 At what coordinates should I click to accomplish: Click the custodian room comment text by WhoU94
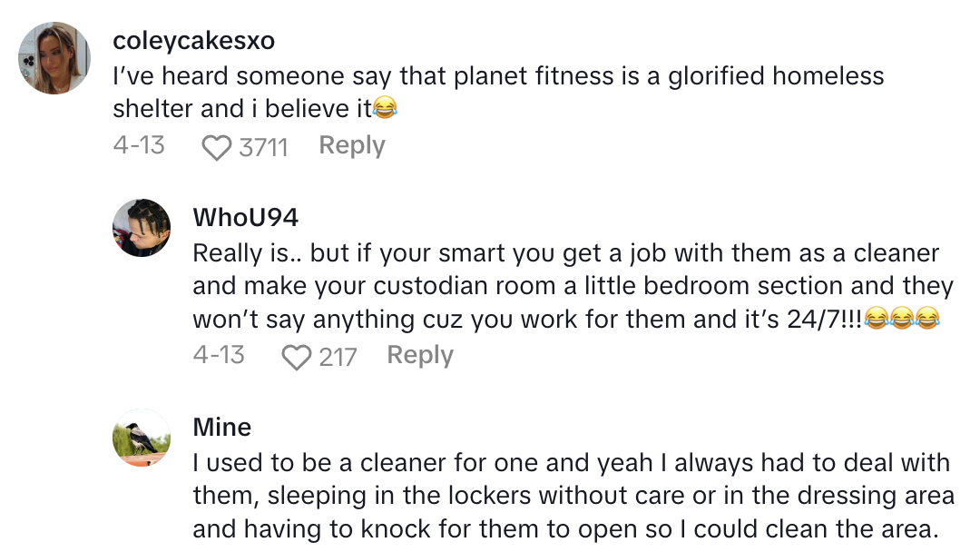point(572,286)
